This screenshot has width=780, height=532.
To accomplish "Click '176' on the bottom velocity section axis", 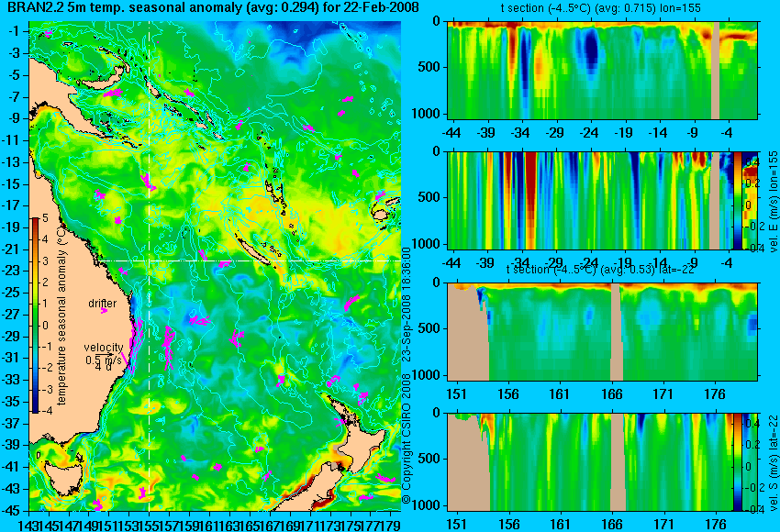I will point(716,525).
